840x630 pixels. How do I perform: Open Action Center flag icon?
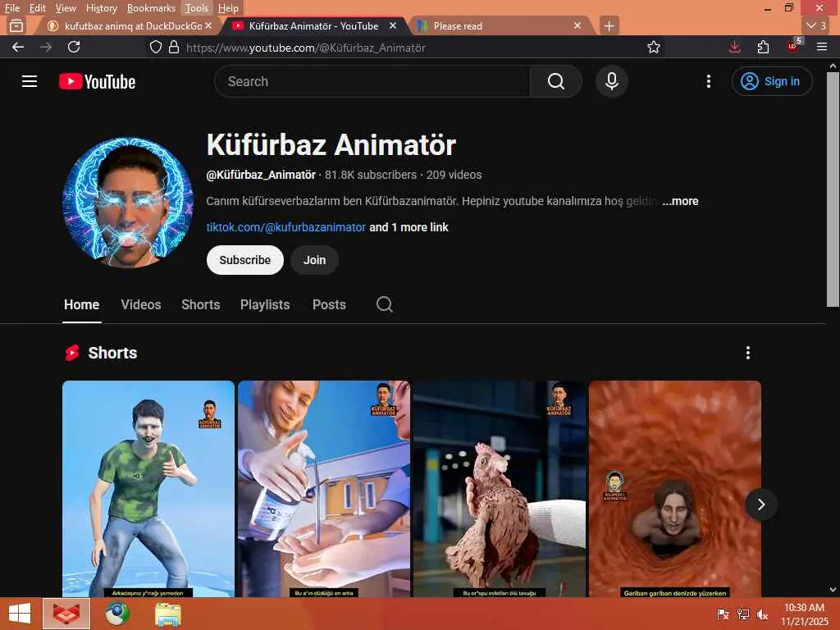coord(724,614)
